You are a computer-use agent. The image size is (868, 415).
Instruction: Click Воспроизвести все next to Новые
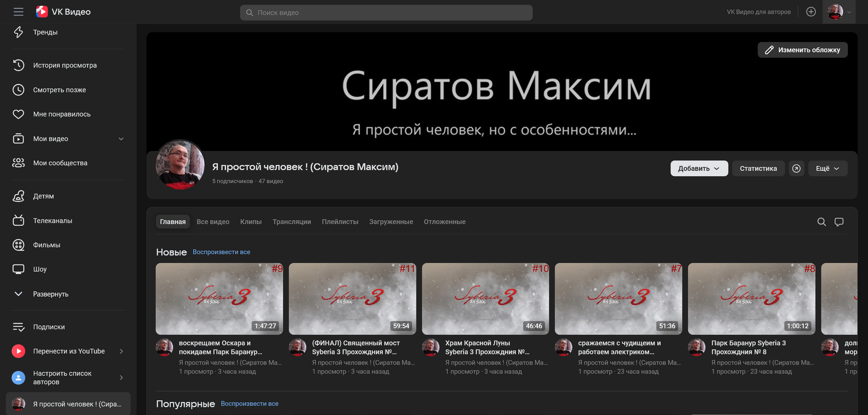[x=221, y=252]
